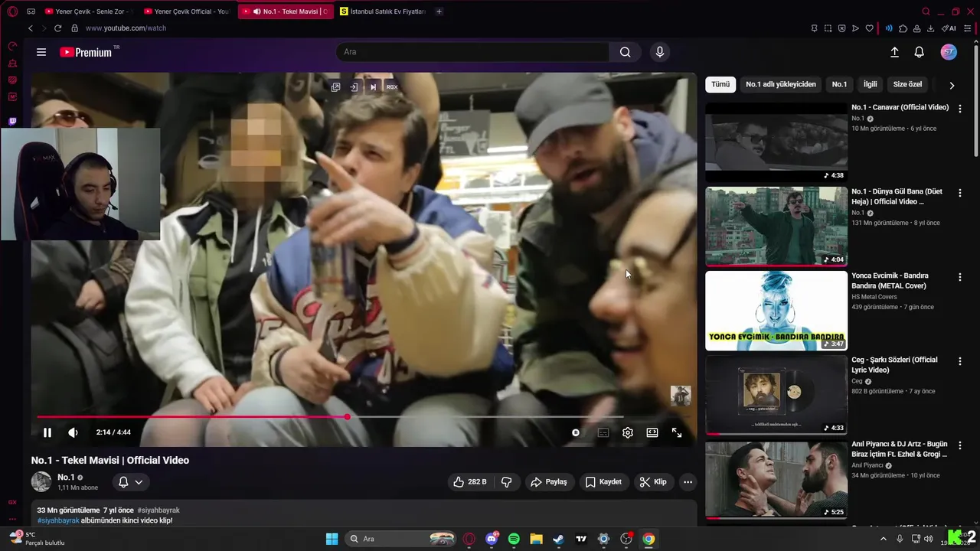980x551 pixels.
Task: Switch to 'Yener Çevik - Senle Zor' tab
Action: (89, 11)
